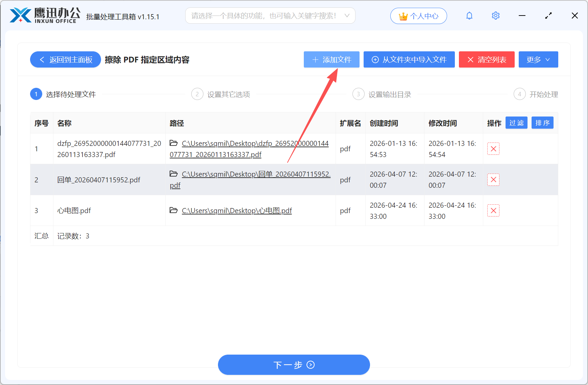Click the folder icon next to 回单_20260407115952.pdf path
This screenshot has height=385, width=588.
[x=174, y=173]
